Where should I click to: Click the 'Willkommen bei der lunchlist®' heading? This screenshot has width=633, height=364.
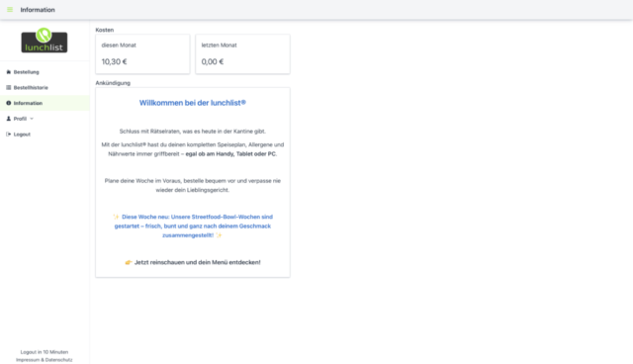(193, 103)
